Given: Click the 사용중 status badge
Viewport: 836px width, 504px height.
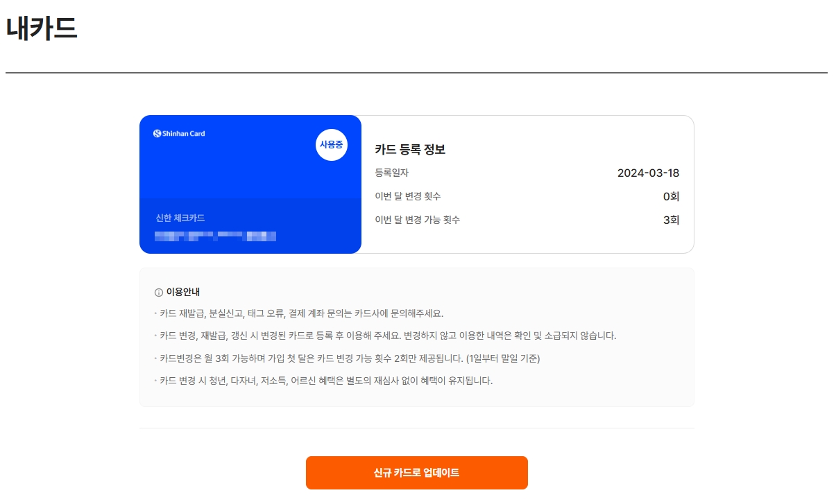Looking at the screenshot, I should tap(332, 145).
